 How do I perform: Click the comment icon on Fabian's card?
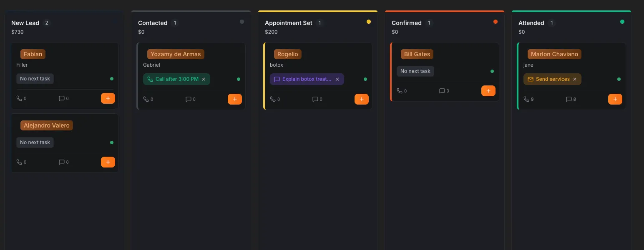click(x=62, y=98)
